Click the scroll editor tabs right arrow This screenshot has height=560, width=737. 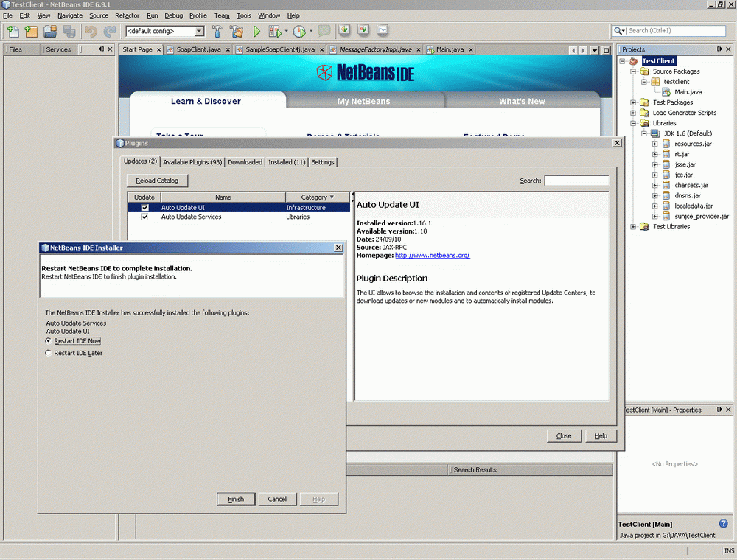(583, 50)
